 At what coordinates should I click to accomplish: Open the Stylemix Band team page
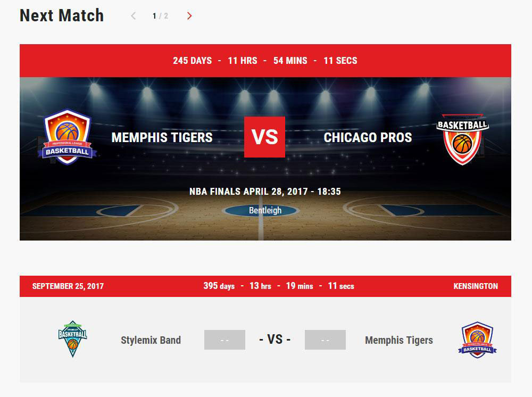[x=151, y=340]
